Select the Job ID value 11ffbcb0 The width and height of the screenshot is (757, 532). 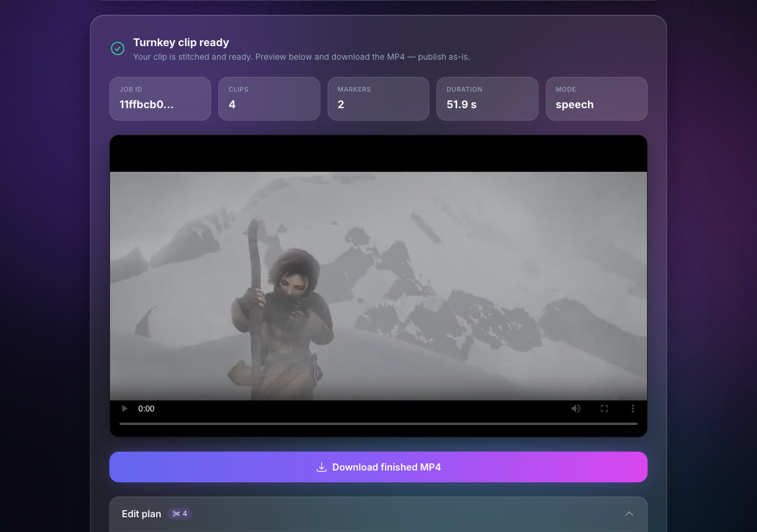pos(147,105)
